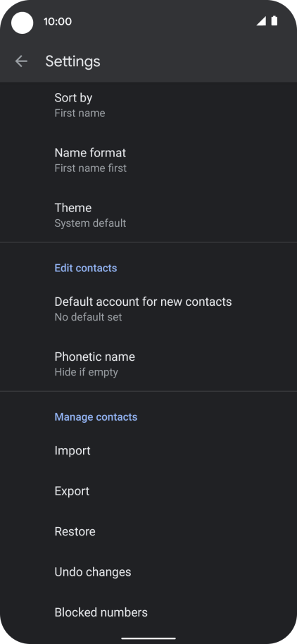The image size is (297, 644).
Task: Select Import under Manage contacts
Action: click(148, 450)
